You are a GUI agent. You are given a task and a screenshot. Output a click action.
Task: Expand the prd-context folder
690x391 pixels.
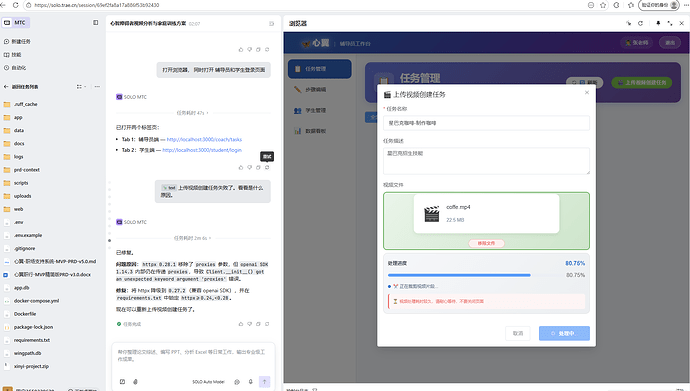tap(26, 170)
